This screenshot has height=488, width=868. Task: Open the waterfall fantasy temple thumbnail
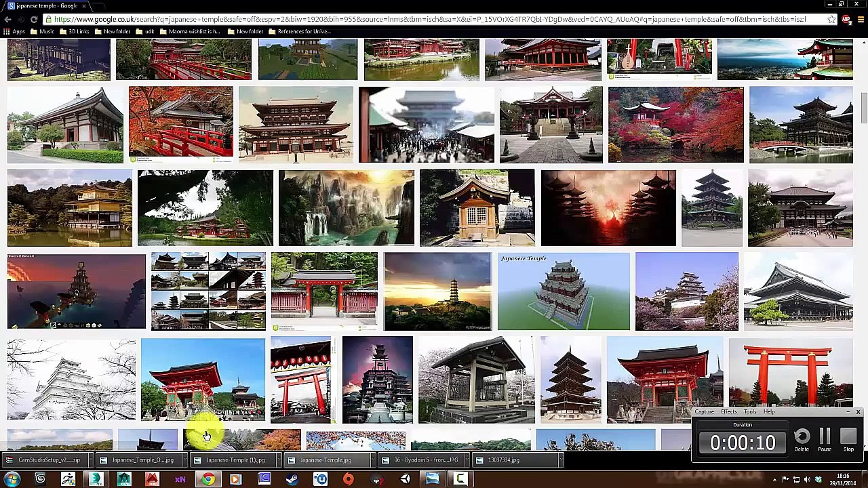347,208
